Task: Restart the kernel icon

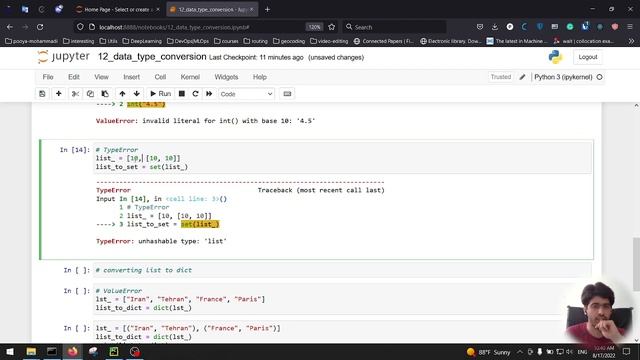Action: click(x=196, y=94)
